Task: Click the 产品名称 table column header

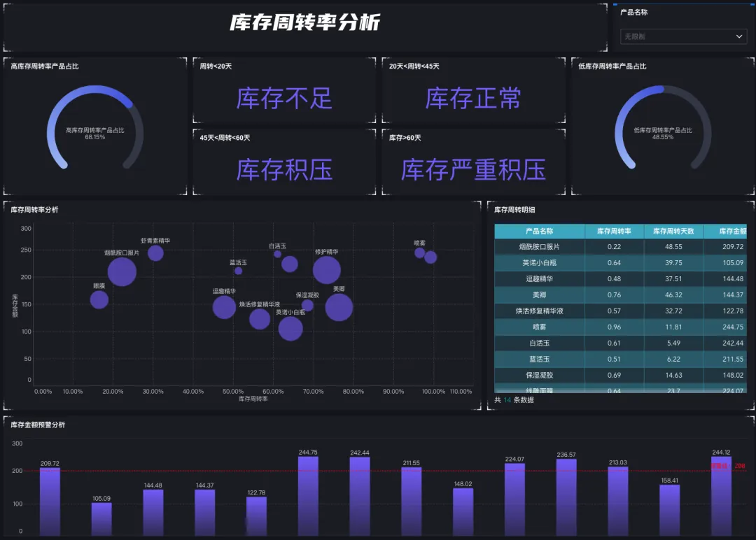Action: pos(539,232)
